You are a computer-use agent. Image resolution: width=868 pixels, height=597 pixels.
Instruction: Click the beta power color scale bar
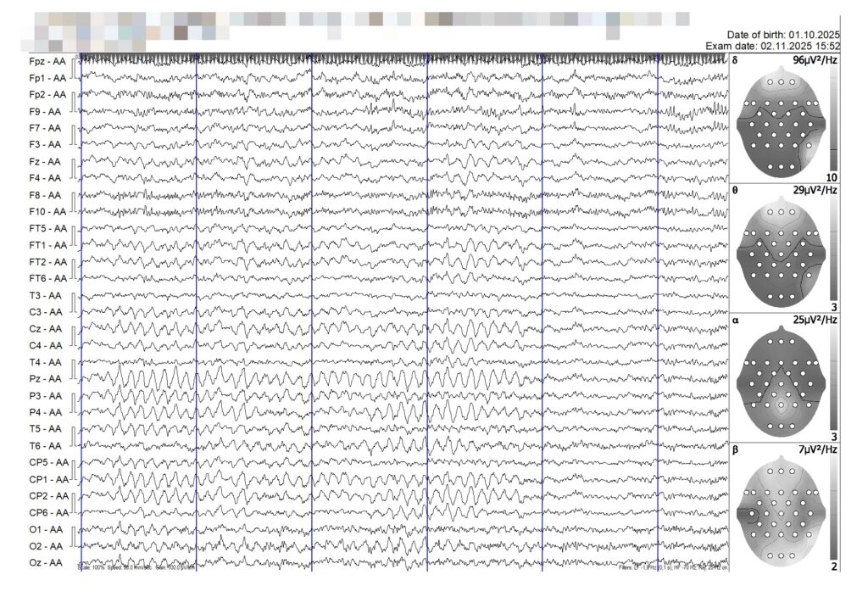coord(833,507)
